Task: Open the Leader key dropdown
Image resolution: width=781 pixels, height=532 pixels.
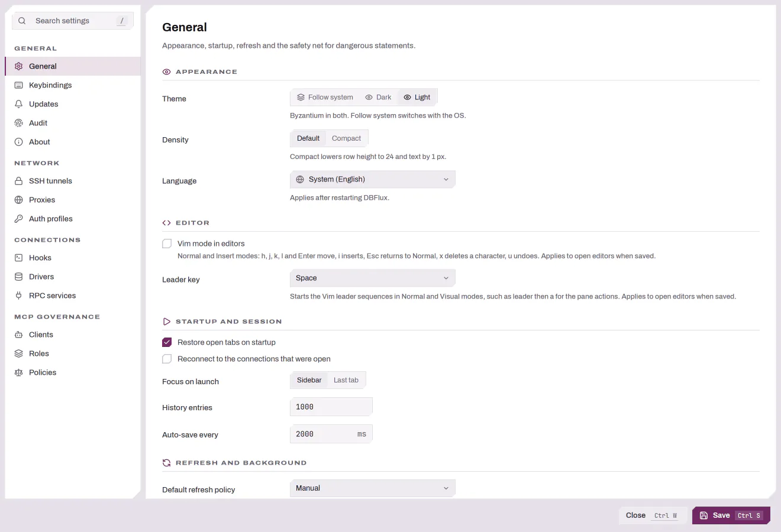Action: pos(373,278)
